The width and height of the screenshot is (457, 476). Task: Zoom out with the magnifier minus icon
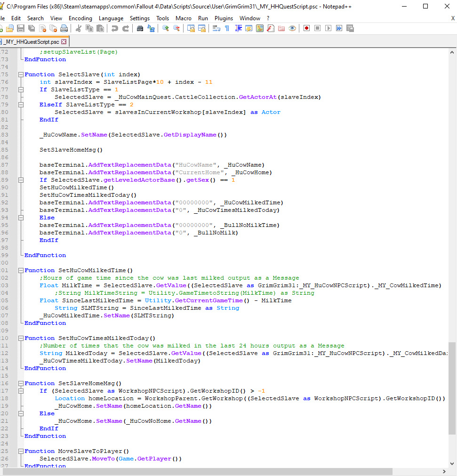[176, 29]
